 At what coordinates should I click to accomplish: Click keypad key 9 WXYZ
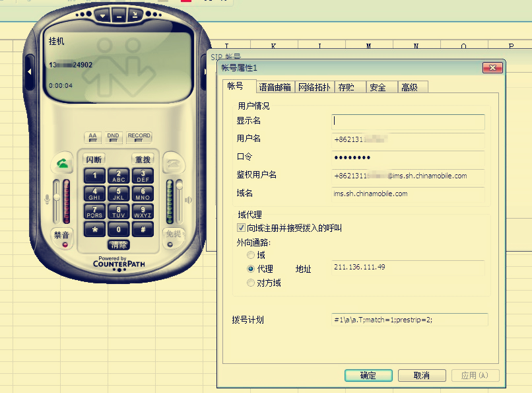[x=143, y=212]
